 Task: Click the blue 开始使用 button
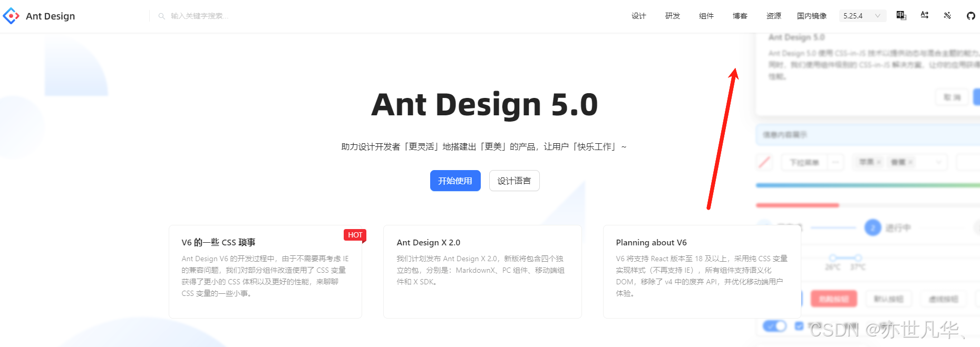tap(455, 181)
